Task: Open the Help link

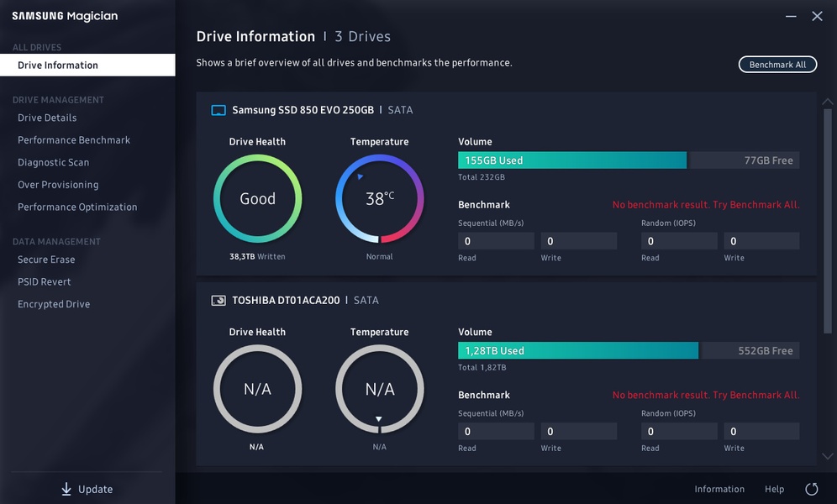Action: click(x=774, y=489)
